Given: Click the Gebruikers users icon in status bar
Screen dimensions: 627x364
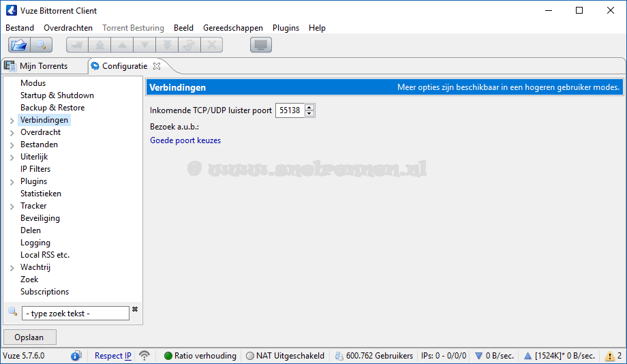Looking at the screenshot, I should (x=339, y=356).
